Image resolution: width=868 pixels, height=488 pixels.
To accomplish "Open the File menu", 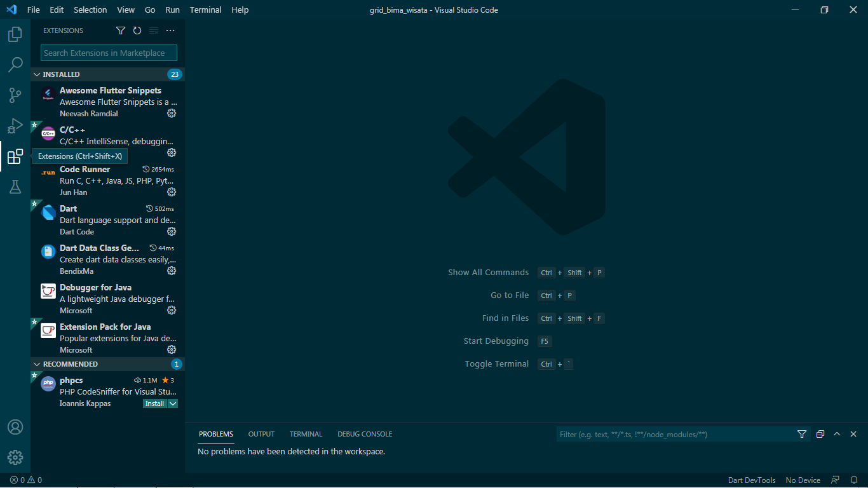I will [x=34, y=10].
